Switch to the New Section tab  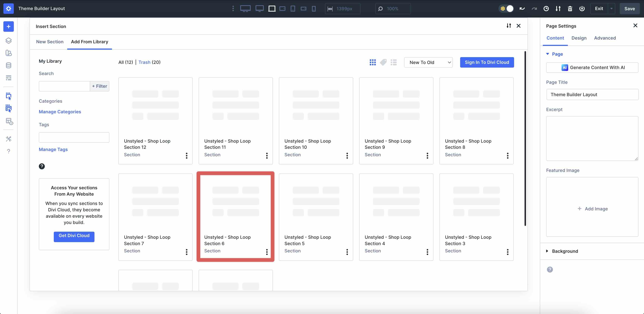pos(50,41)
